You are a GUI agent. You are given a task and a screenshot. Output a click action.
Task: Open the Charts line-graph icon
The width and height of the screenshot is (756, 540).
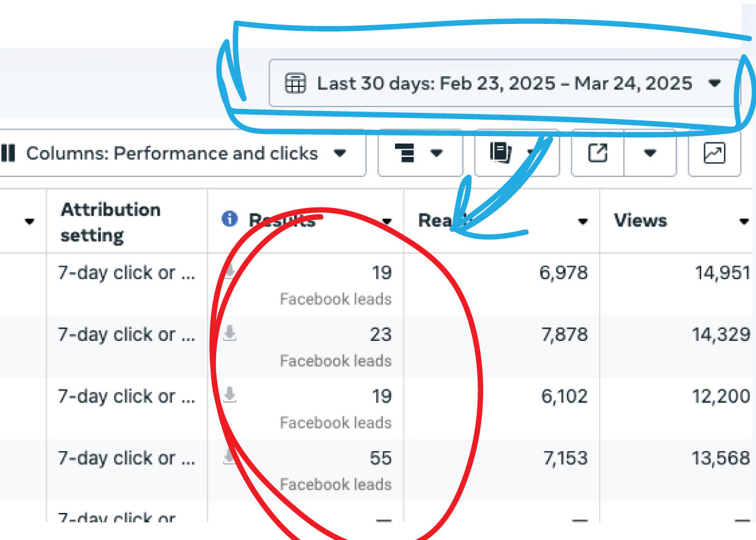714,153
